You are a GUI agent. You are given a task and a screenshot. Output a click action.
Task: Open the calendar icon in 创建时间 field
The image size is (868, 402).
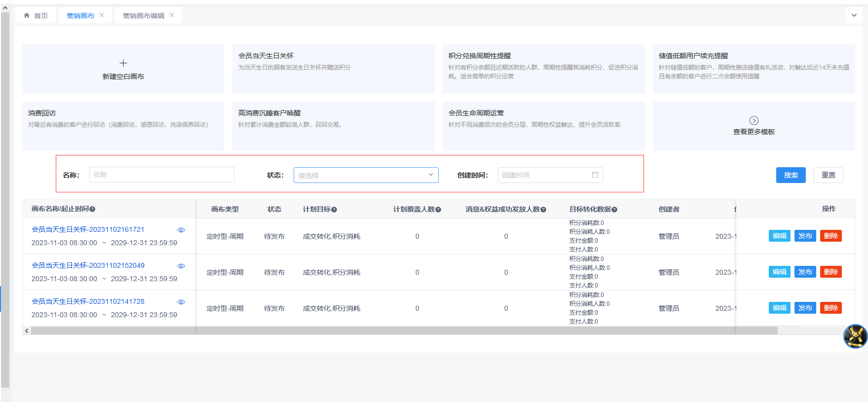[595, 175]
